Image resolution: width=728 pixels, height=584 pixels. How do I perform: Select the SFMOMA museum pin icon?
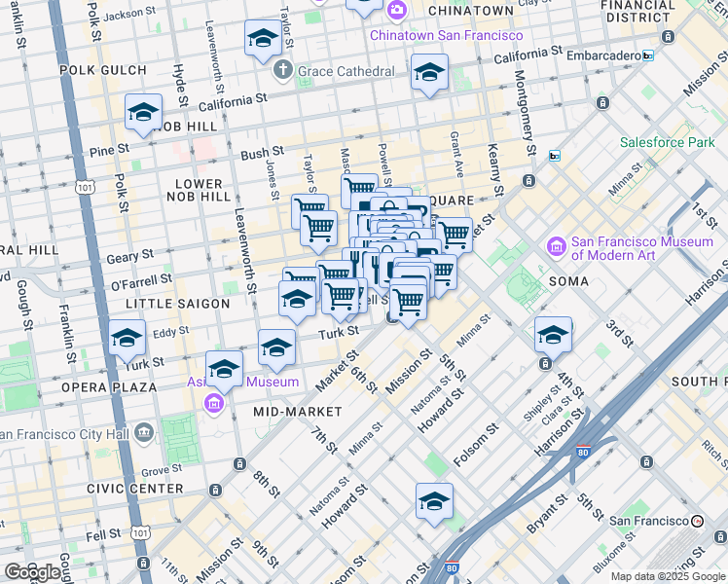[x=557, y=247]
